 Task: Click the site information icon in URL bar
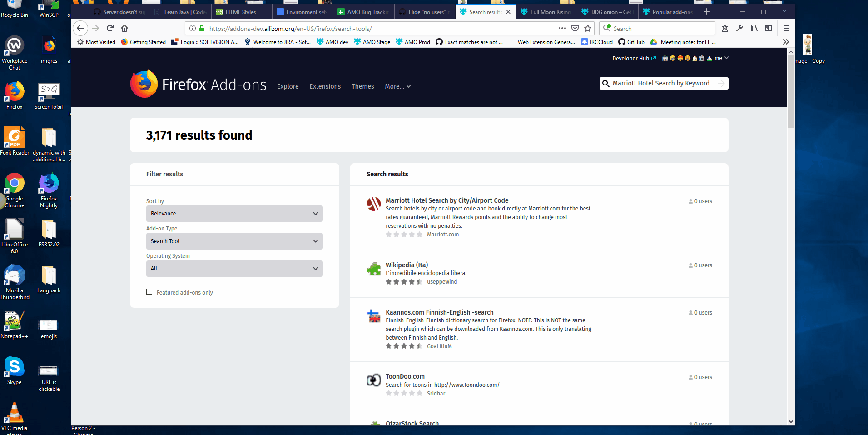(193, 28)
